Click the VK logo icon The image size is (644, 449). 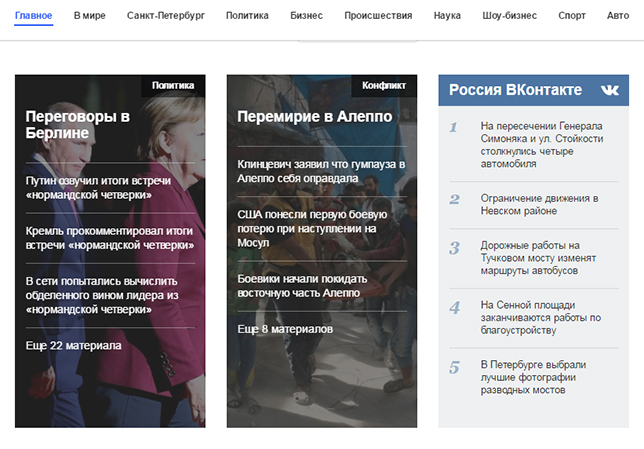click(610, 90)
